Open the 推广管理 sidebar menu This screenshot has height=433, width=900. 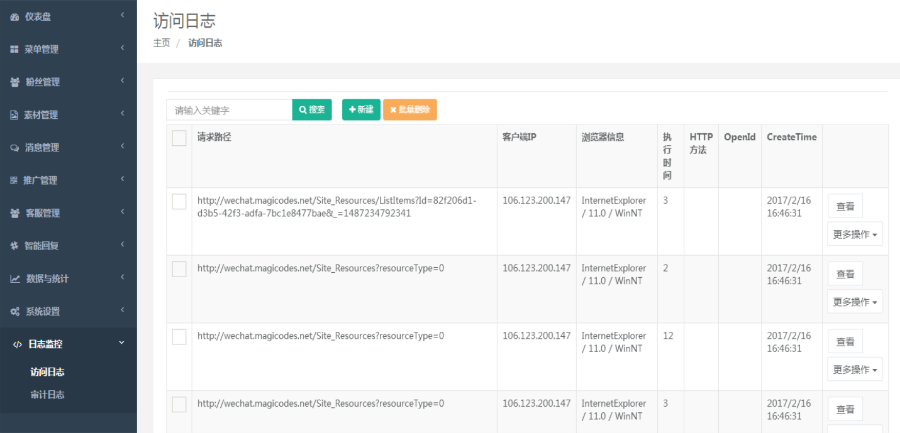click(68, 180)
